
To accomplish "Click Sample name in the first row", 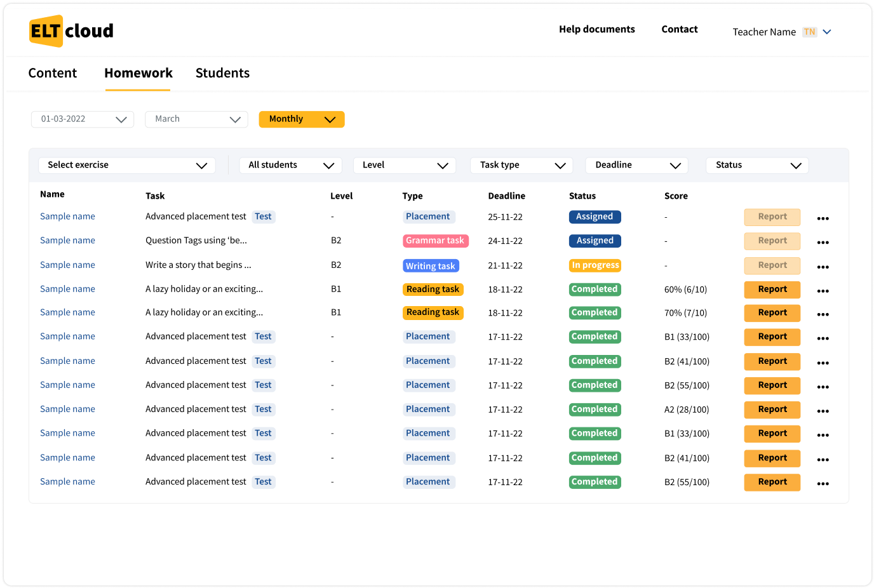I will 67,217.
